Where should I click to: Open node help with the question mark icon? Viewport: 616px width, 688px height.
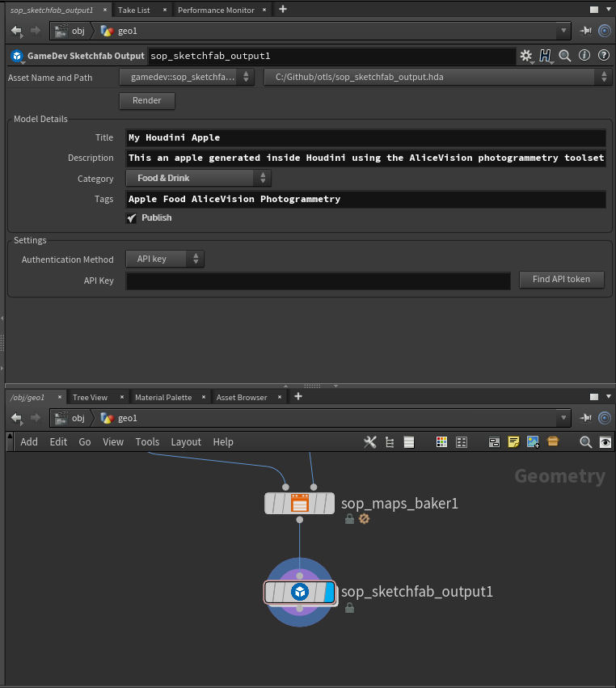click(x=603, y=56)
